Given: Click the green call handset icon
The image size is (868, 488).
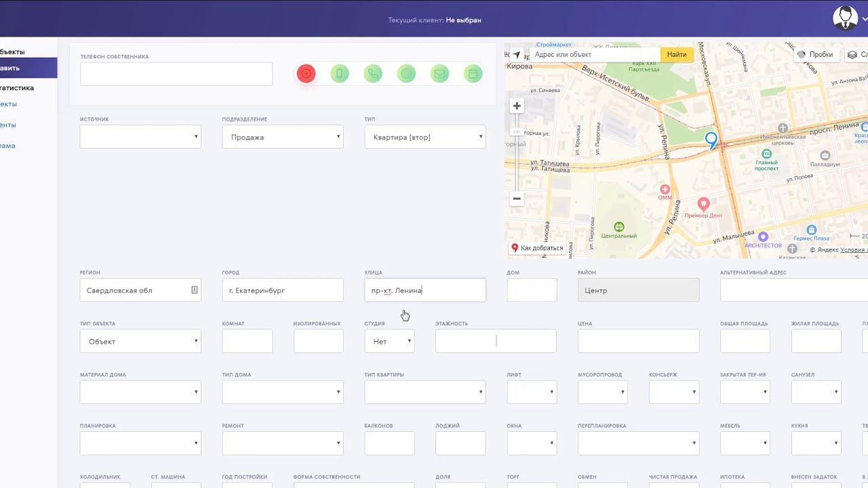Looking at the screenshot, I should coord(373,74).
